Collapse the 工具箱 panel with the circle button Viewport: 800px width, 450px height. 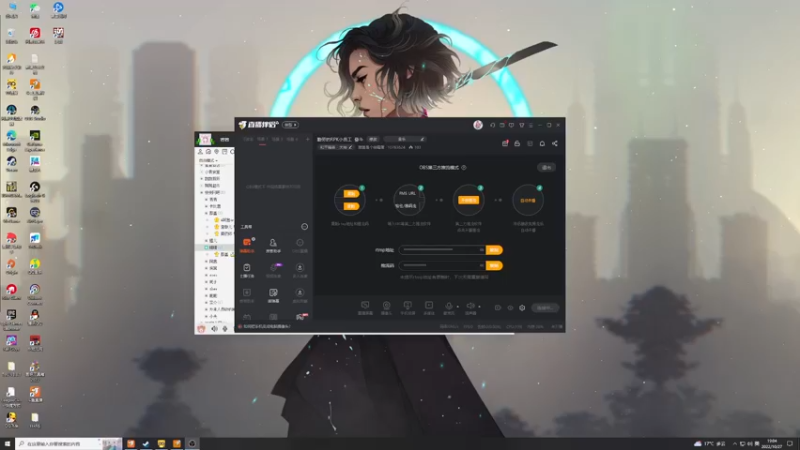[x=305, y=227]
